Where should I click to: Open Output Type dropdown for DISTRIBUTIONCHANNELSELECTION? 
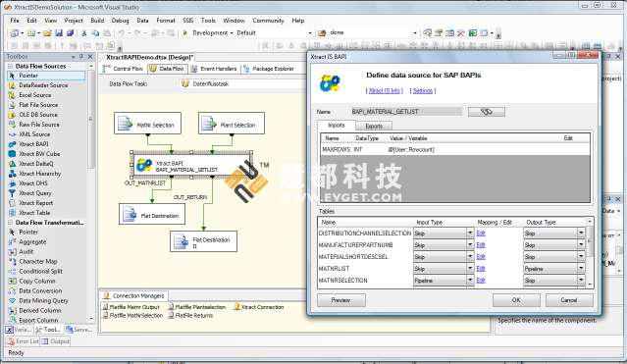click(581, 234)
